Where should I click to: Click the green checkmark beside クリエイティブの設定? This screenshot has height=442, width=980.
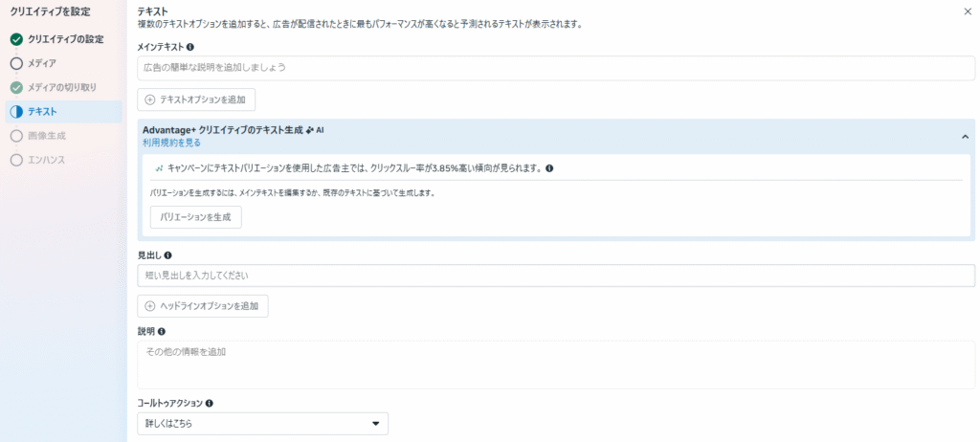pyautogui.click(x=16, y=39)
